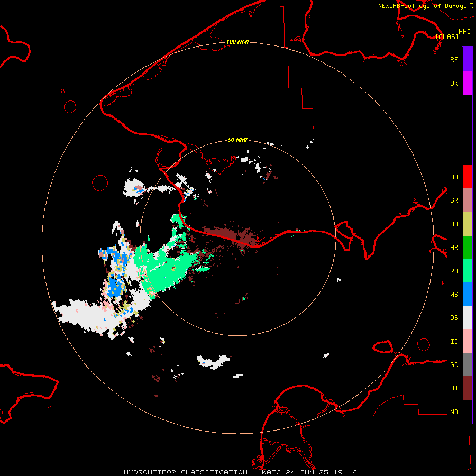Click the HA red legend swatch
The height and width of the screenshot is (476, 476).
coord(467,177)
